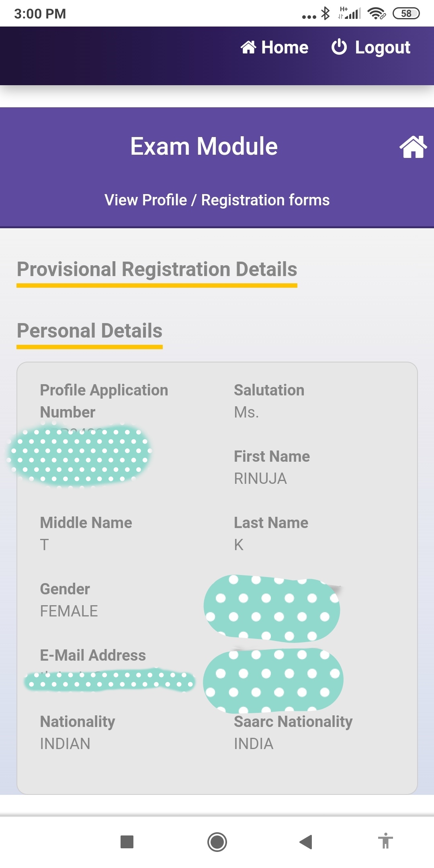Screen dimensions: 434x868
Task: Tap the Home link in top navigation
Action: point(275,47)
